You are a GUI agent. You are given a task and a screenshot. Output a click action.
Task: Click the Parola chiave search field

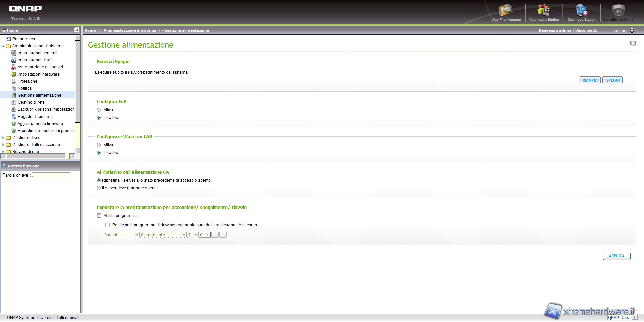(x=51, y=175)
